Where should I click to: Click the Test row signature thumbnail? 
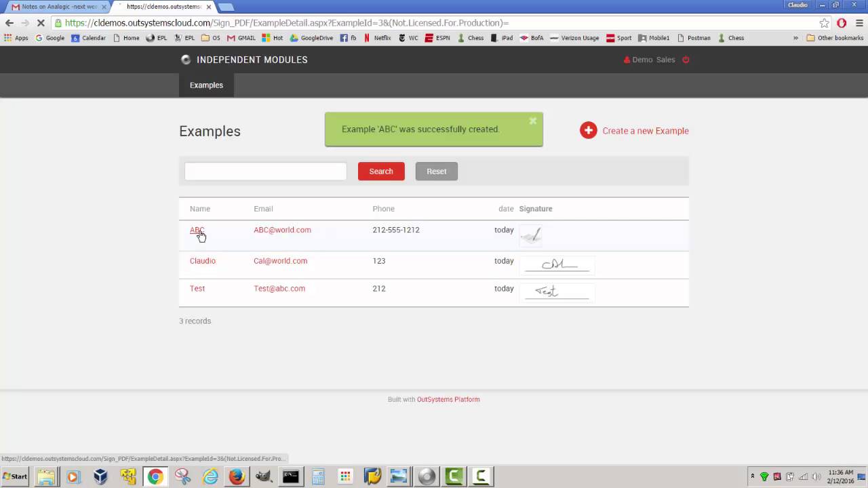[x=557, y=292]
